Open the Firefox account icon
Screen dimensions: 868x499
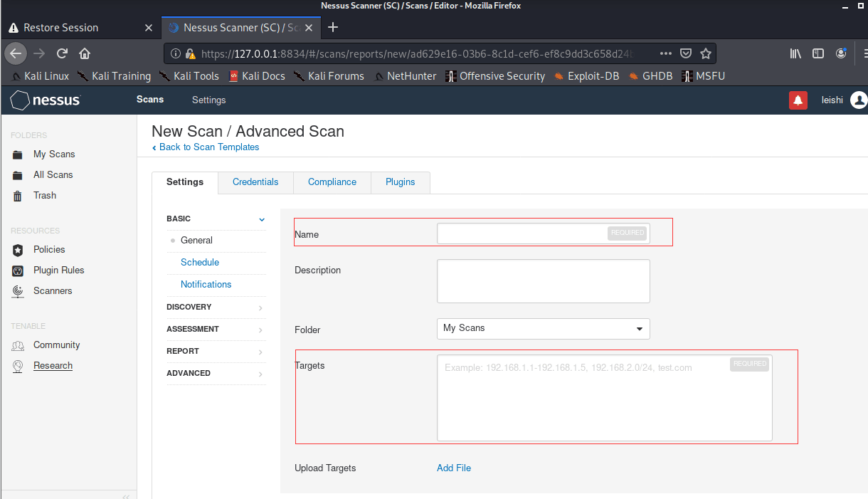(x=842, y=53)
